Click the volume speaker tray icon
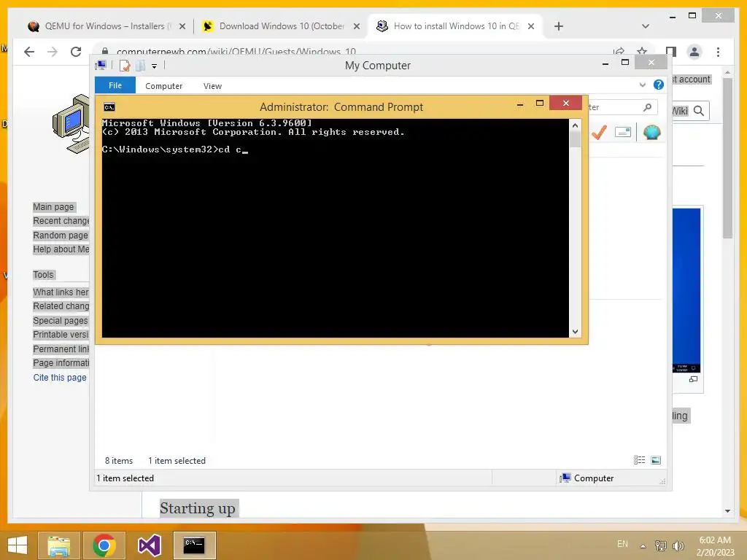This screenshot has height=560, width=747. [678, 545]
